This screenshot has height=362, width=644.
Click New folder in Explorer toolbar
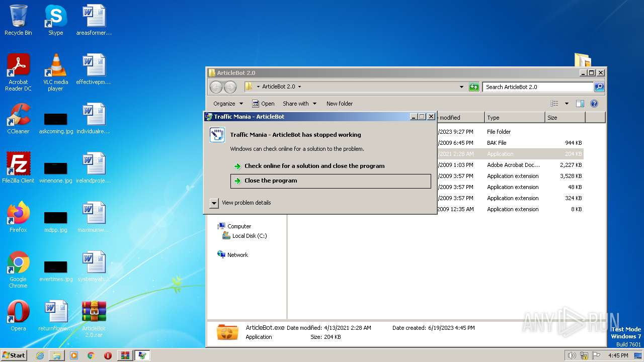[x=340, y=104]
